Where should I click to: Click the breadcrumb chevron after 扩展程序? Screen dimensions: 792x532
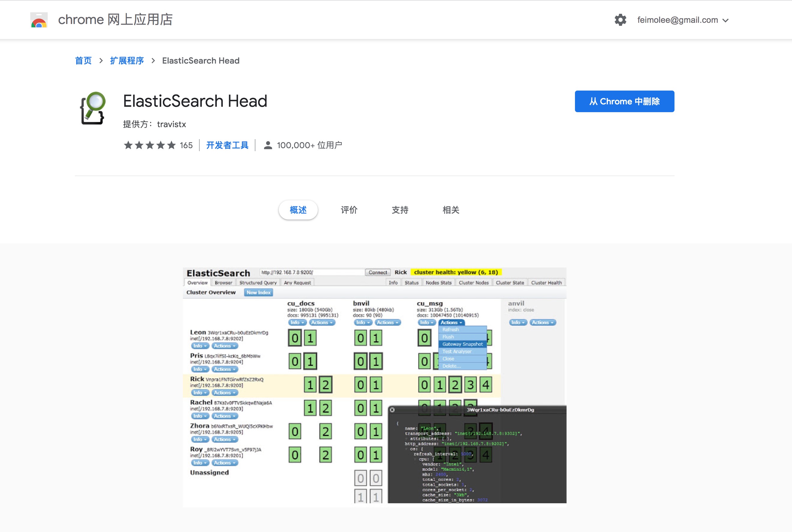point(153,61)
